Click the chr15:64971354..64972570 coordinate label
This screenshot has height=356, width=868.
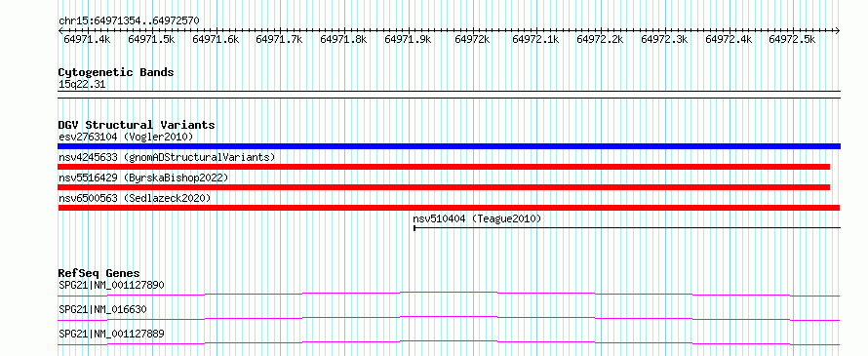click(129, 20)
